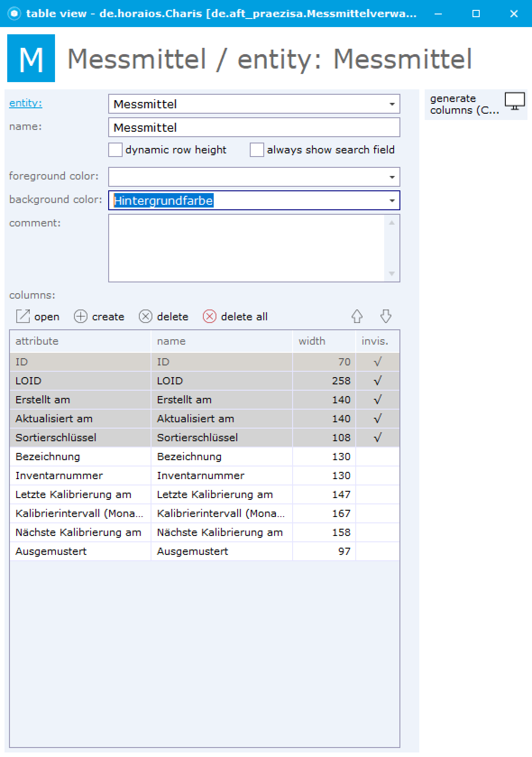
Task: Enable dynamic row height checkbox
Action: [x=115, y=150]
